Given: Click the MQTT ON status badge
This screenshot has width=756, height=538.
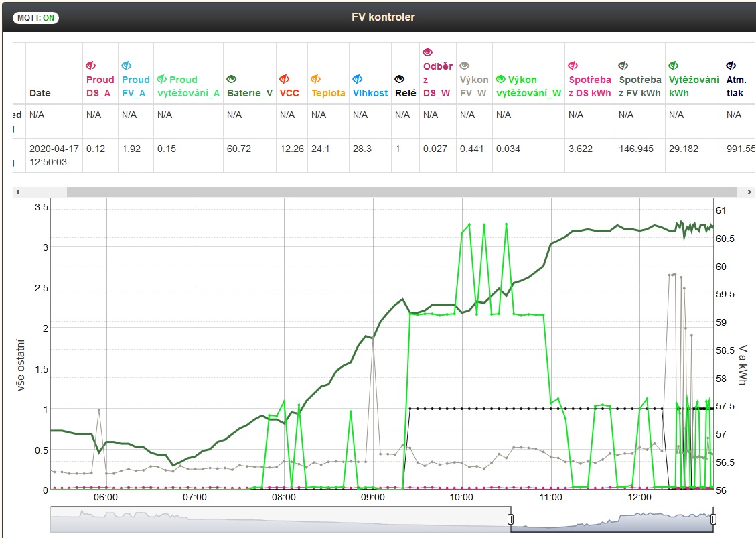Looking at the screenshot, I should tap(35, 17).
